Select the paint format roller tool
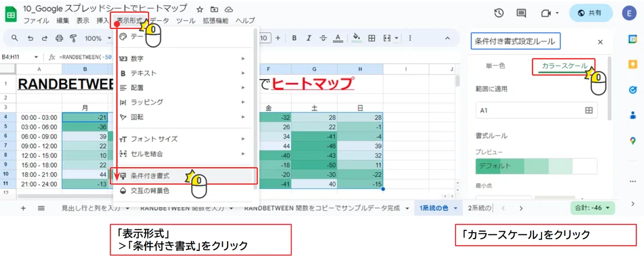The image size is (644, 259). pyautogui.click(x=74, y=38)
